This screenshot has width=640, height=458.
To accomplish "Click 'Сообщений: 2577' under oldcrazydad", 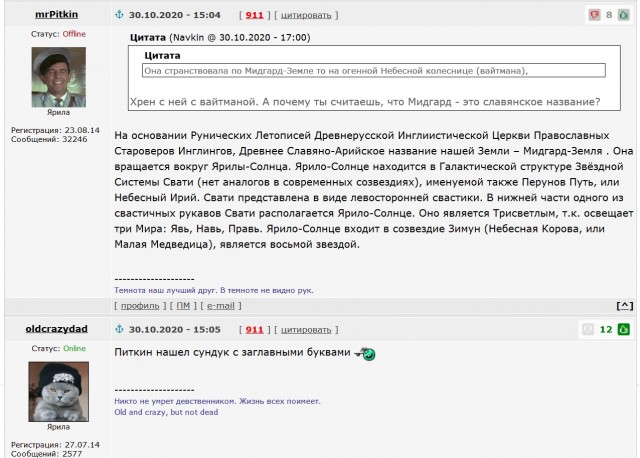I will (x=46, y=454).
